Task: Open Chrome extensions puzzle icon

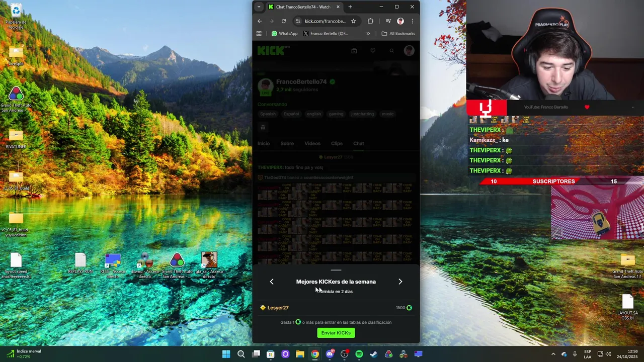Action: click(x=371, y=21)
